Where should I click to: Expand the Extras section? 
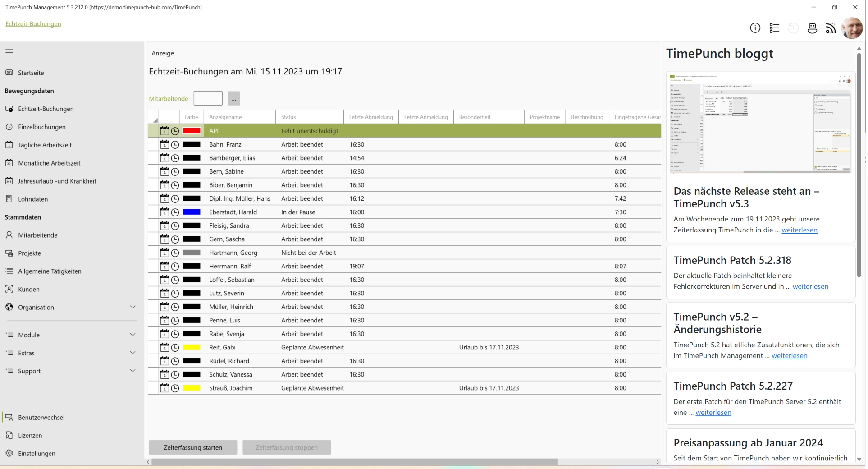[x=132, y=353]
